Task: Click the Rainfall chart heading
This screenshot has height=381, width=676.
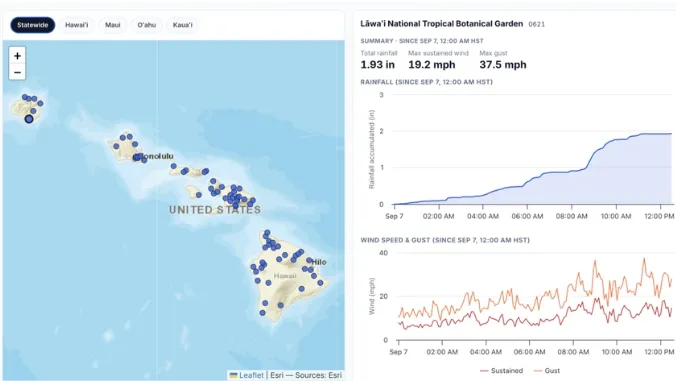Action: click(426, 82)
